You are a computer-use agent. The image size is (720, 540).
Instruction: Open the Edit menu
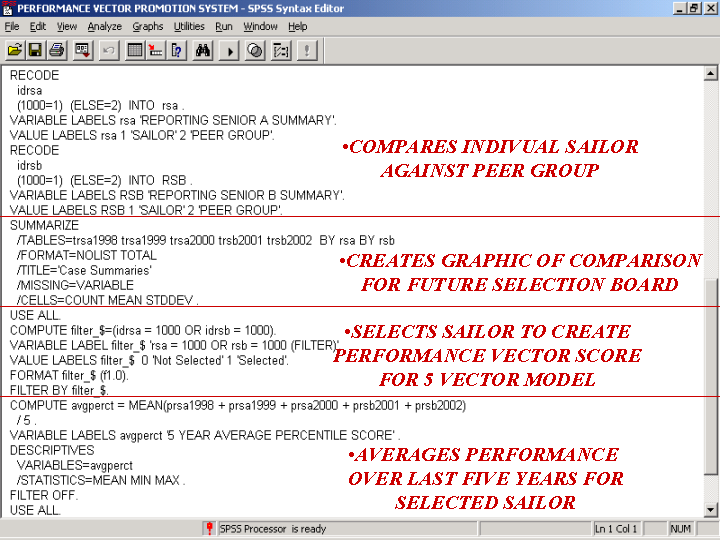coord(38,27)
